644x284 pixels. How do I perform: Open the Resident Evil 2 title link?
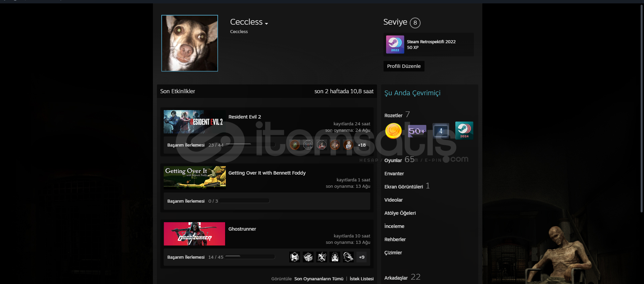245,117
